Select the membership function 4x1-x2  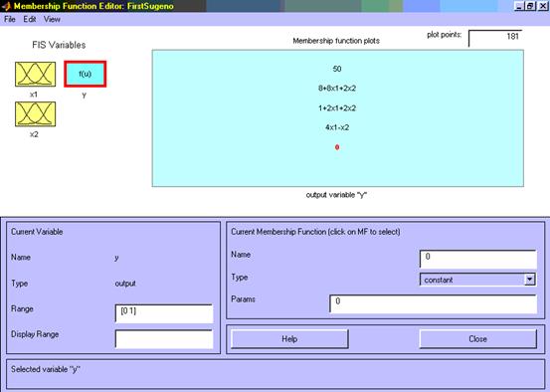pos(337,127)
